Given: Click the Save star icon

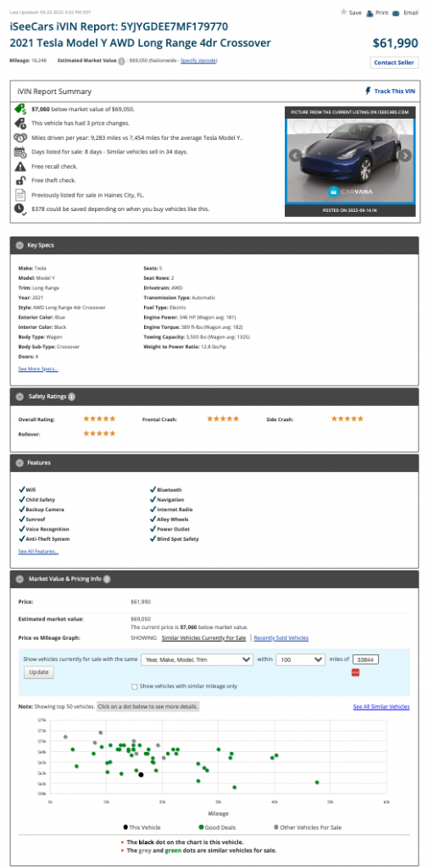Looking at the screenshot, I should click(343, 12).
